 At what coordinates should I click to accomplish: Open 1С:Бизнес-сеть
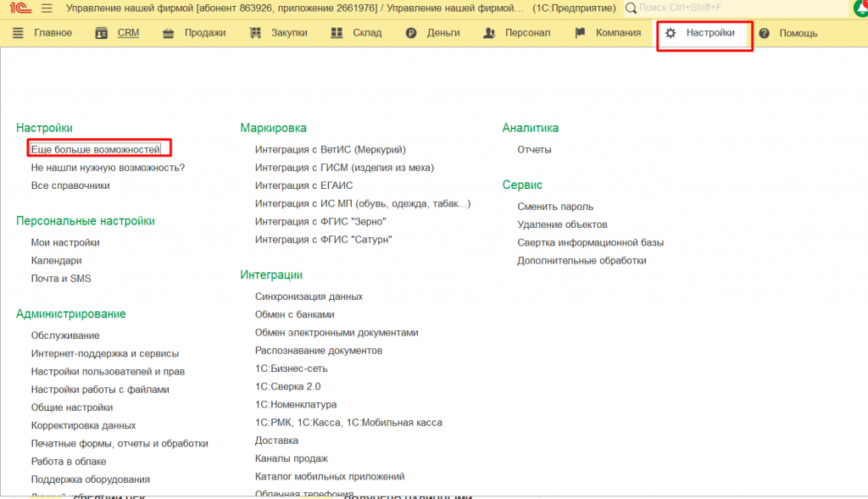click(x=292, y=369)
